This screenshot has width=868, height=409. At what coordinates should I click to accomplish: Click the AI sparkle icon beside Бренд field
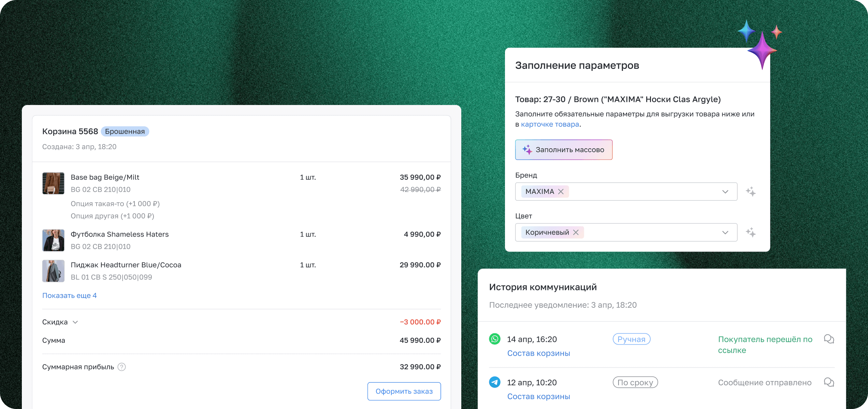(750, 192)
